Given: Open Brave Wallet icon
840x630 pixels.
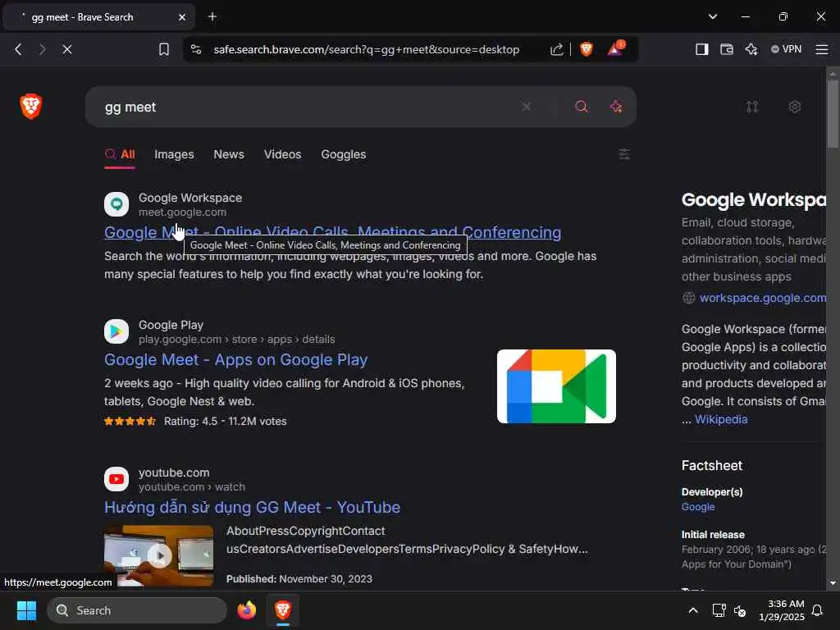Looking at the screenshot, I should pos(727,49).
